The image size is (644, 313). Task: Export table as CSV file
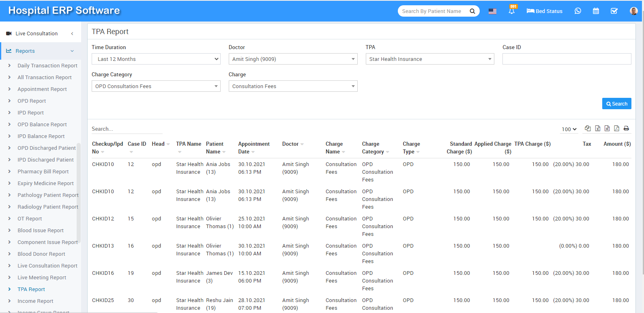click(x=607, y=128)
